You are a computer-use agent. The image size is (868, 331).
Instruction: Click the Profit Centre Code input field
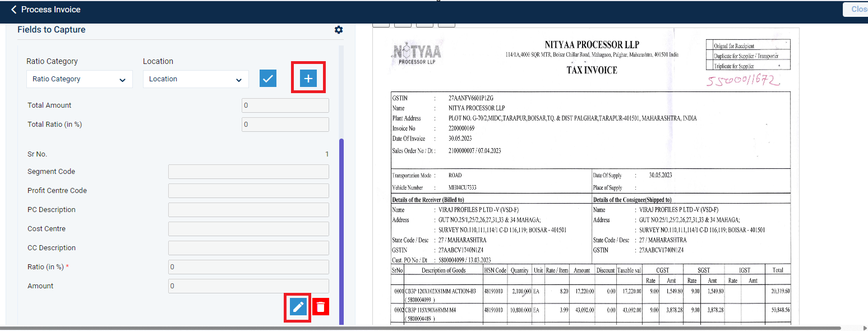pyautogui.click(x=248, y=191)
